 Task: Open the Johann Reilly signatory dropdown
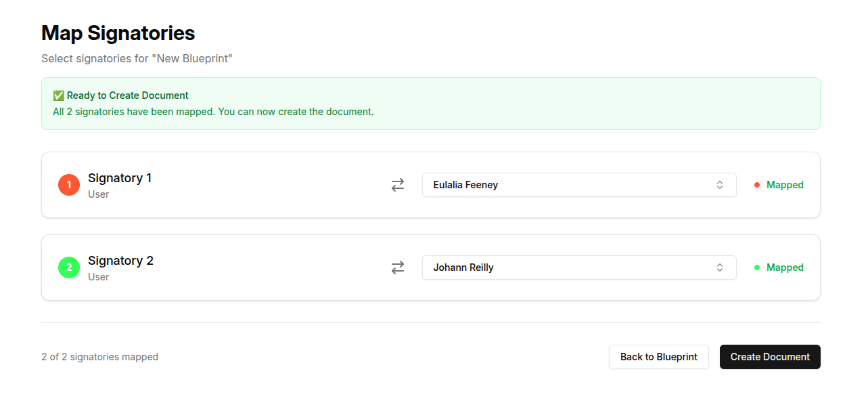click(579, 267)
